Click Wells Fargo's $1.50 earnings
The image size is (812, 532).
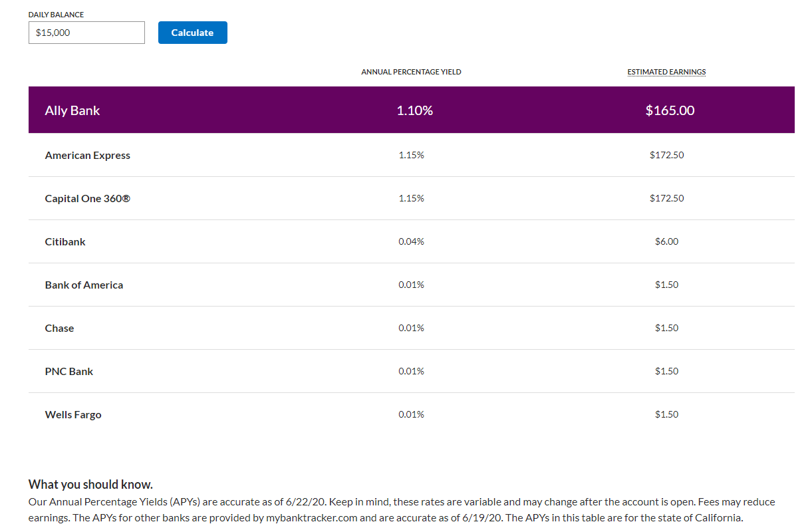pos(666,414)
